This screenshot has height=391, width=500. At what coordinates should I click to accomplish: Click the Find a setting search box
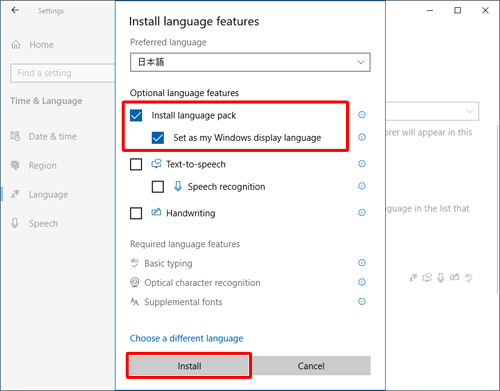[63, 73]
